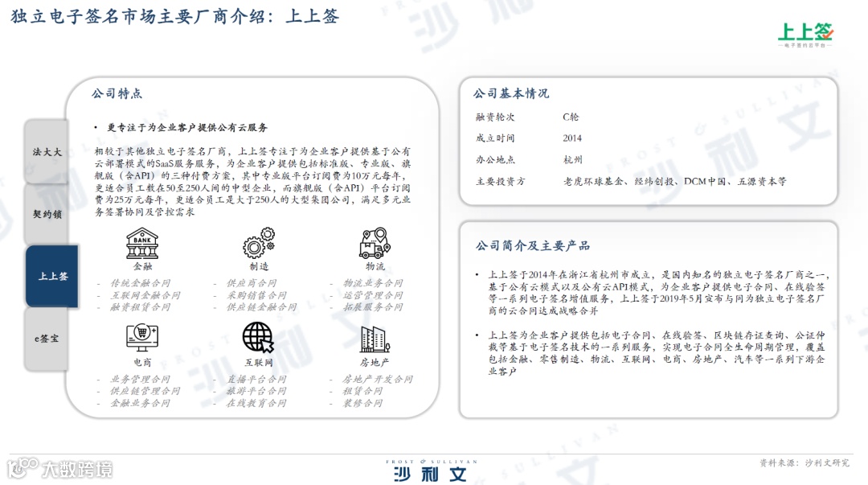The width and height of the screenshot is (868, 485).
Task: Click the value C轮
Action: click(x=571, y=117)
